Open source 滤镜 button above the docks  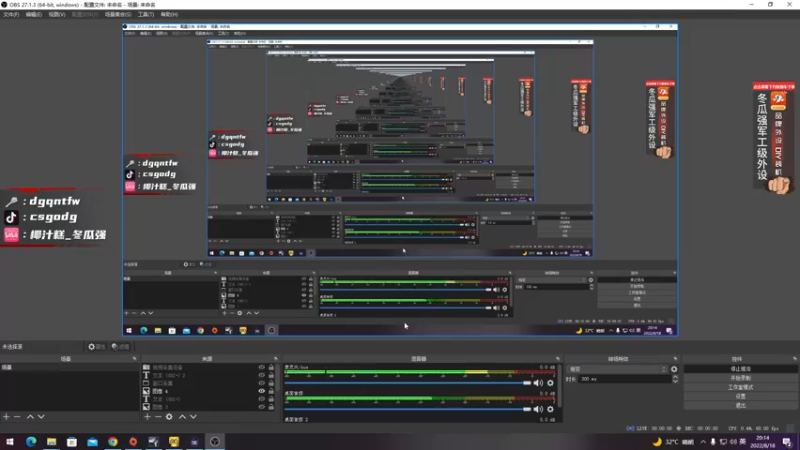(120, 347)
